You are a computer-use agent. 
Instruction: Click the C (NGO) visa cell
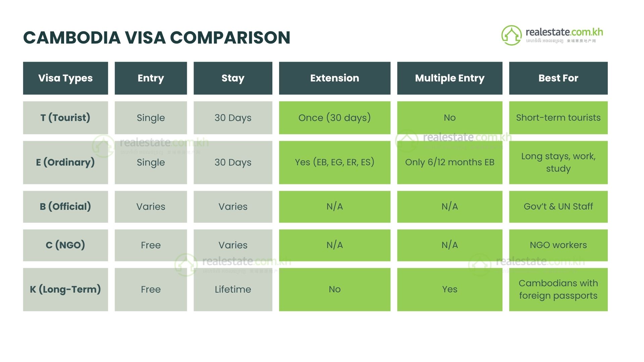point(65,245)
